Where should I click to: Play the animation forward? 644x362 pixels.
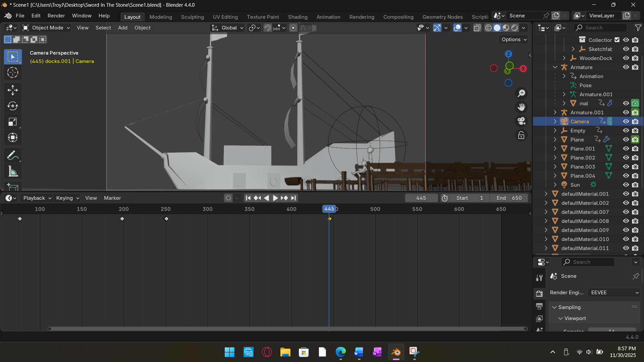(275, 198)
